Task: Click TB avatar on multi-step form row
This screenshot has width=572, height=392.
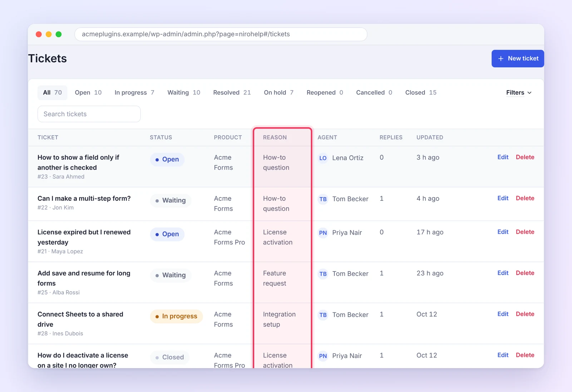Action: [323, 199]
